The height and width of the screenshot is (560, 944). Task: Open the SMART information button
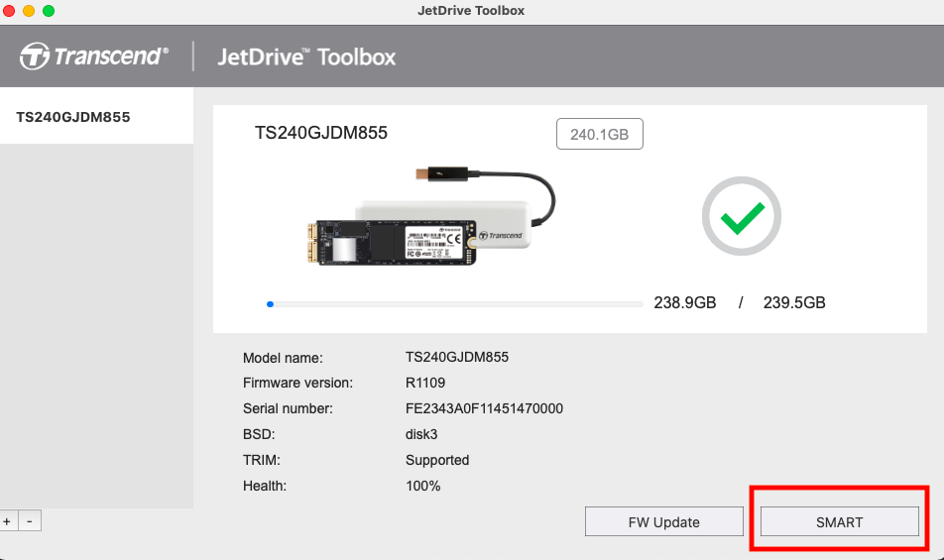[839, 521]
